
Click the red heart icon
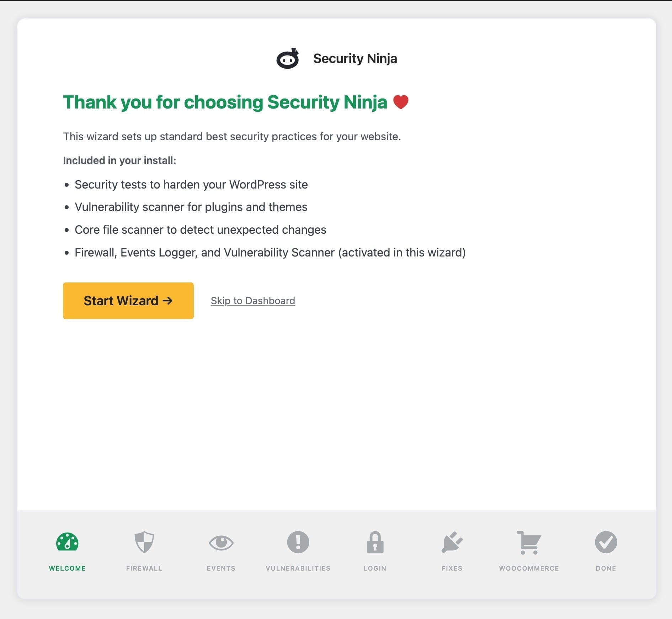click(x=401, y=102)
